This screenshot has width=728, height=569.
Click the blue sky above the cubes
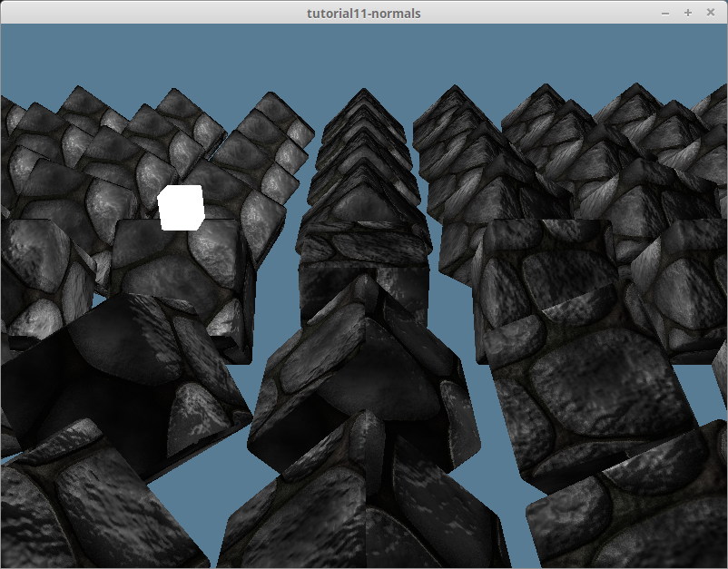tap(363, 54)
